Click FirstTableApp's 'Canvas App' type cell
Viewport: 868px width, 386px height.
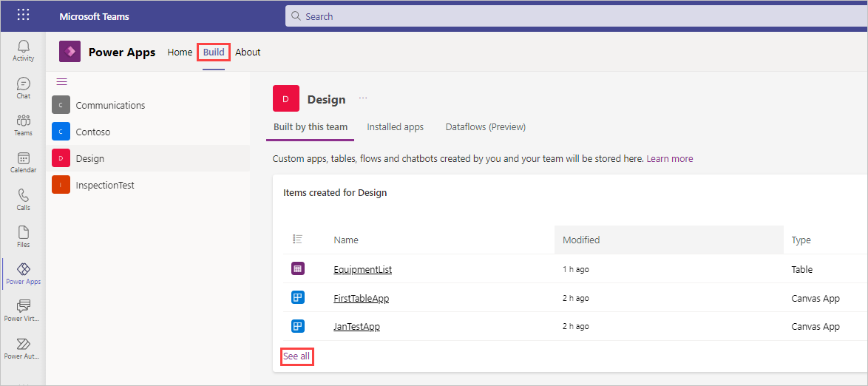816,299
